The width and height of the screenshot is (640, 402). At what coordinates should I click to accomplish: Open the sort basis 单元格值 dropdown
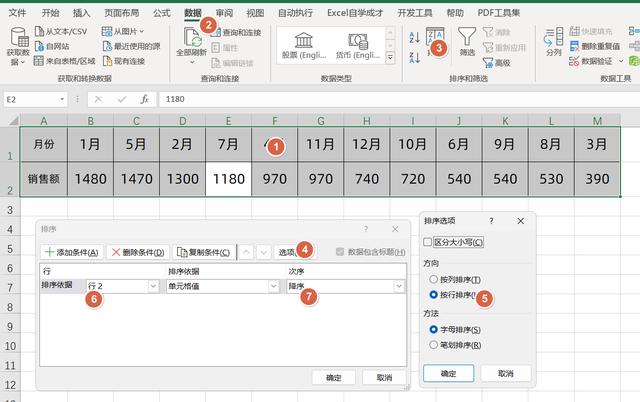272,286
